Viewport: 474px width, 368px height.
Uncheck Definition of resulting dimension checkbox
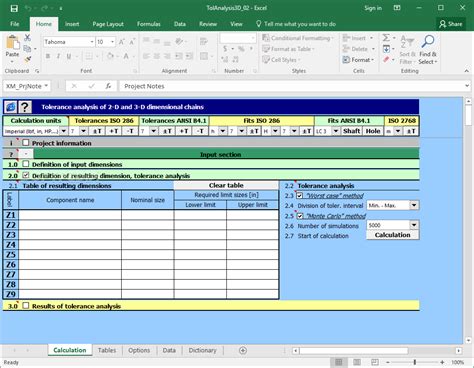click(26, 175)
